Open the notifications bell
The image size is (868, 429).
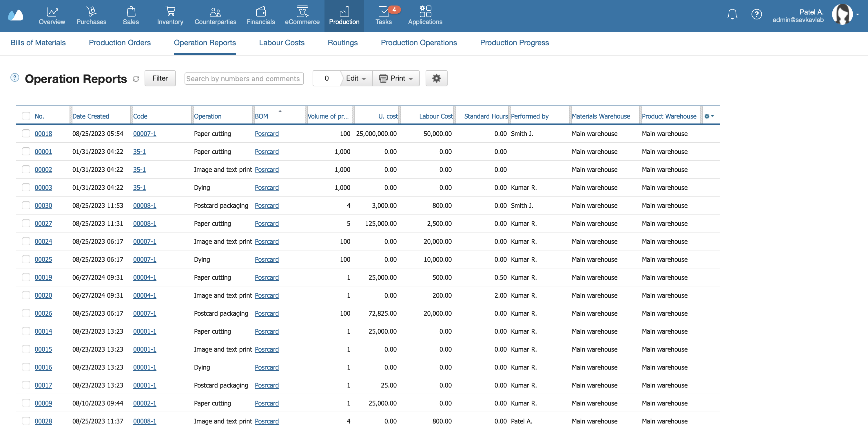point(732,14)
